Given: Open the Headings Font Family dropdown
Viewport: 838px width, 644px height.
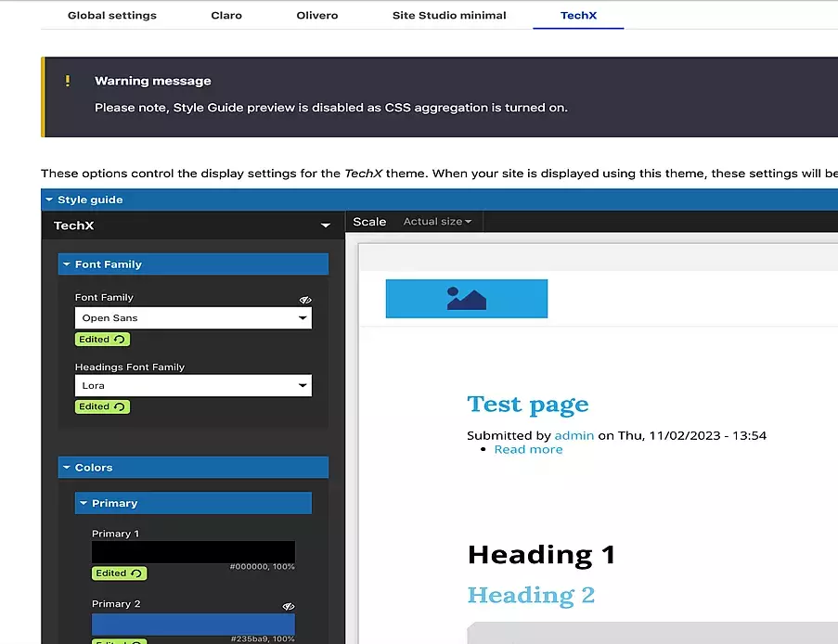Looking at the screenshot, I should coord(303,385).
